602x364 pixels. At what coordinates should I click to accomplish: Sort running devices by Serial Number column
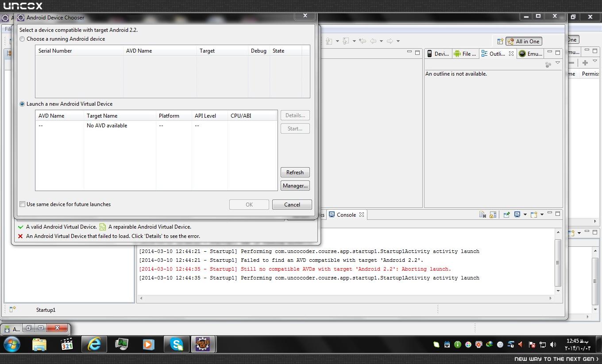pos(79,51)
